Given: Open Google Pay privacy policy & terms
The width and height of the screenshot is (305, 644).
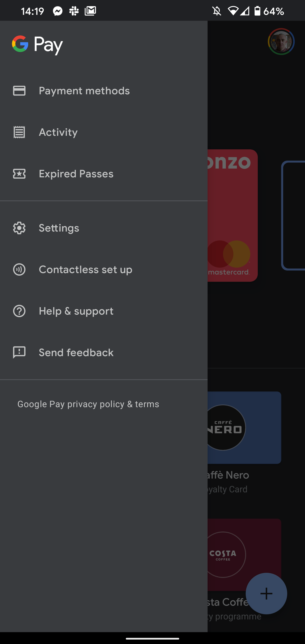Looking at the screenshot, I should point(88,404).
